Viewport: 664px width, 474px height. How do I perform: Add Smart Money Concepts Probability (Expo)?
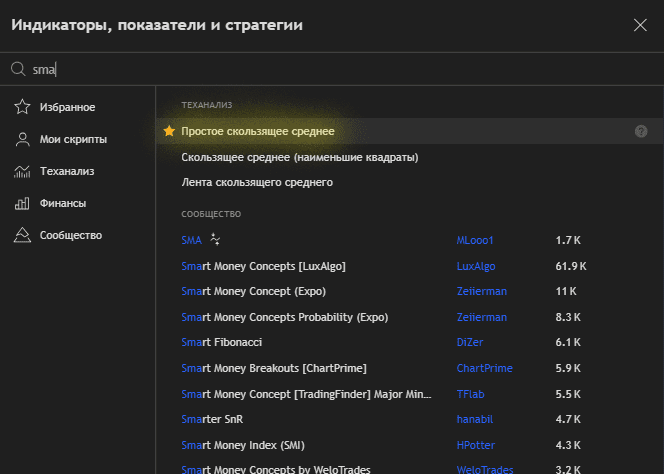[285, 317]
